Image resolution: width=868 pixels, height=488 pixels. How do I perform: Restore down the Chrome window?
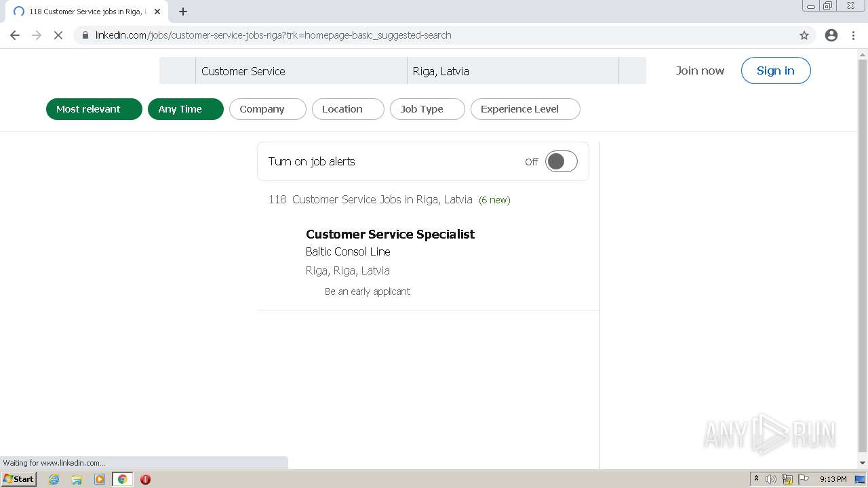(x=828, y=6)
